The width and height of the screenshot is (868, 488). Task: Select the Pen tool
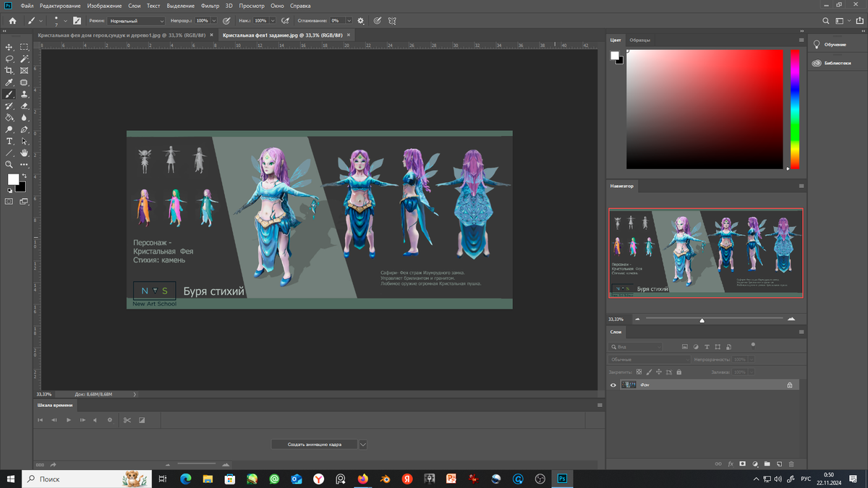point(24,129)
